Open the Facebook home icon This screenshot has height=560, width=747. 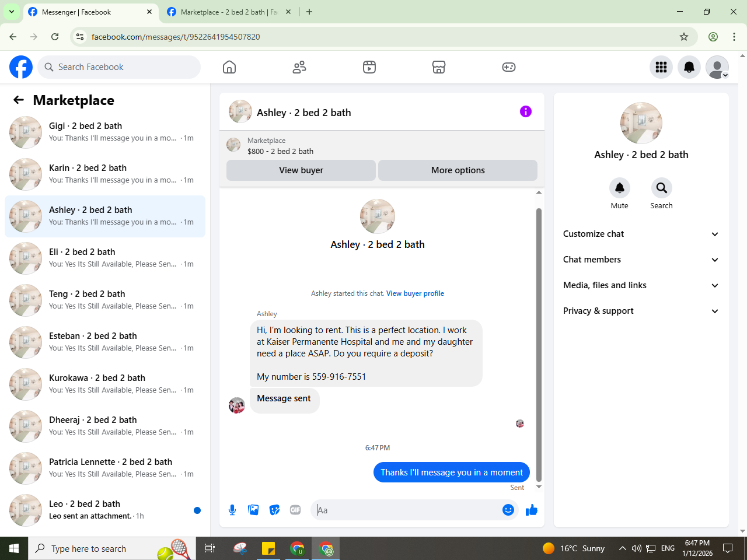tap(229, 67)
